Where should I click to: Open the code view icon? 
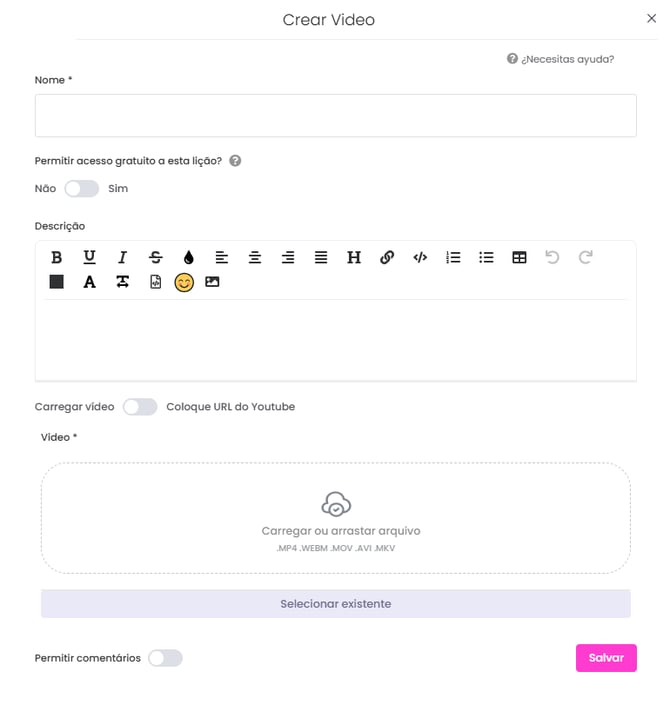(x=420, y=257)
